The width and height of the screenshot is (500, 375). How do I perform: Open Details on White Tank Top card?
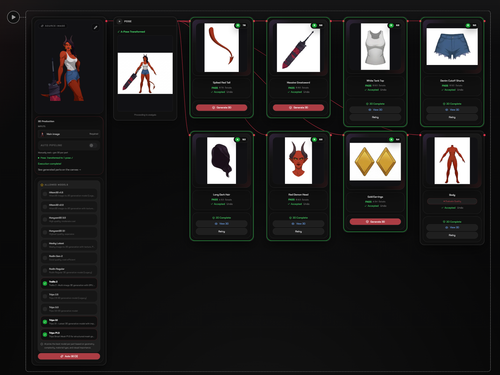[382, 86]
